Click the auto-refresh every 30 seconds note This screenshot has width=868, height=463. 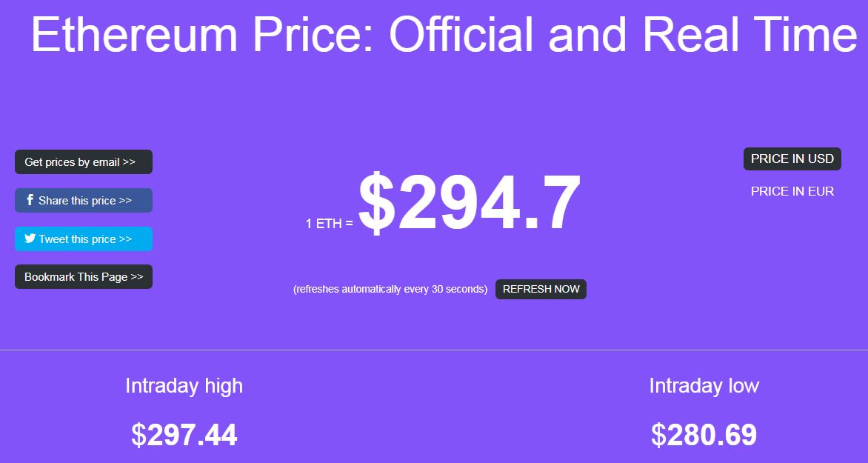(390, 289)
